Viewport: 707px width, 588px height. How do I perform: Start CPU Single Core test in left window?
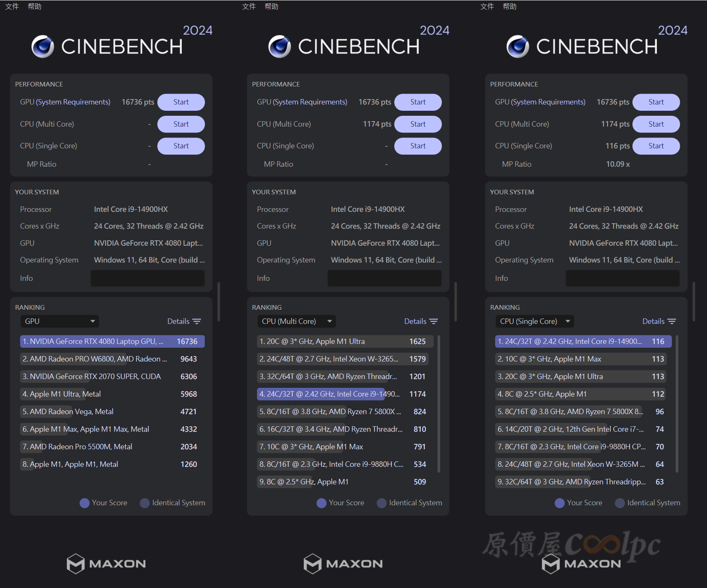[x=181, y=146]
